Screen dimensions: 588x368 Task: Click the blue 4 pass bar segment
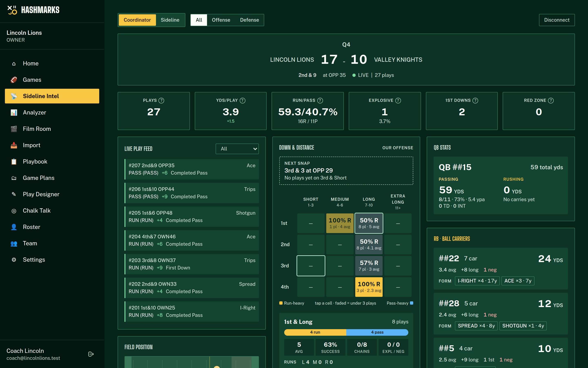pos(377,332)
